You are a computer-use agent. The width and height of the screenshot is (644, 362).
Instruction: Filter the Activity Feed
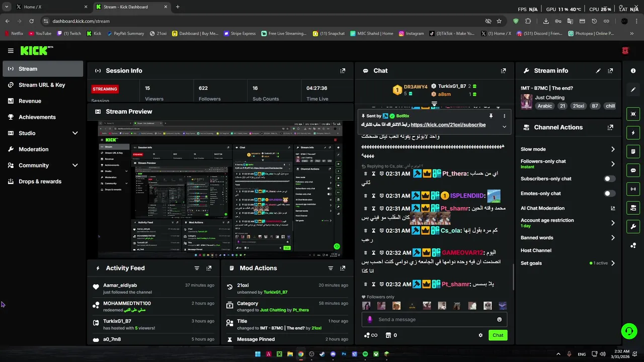tap(197, 268)
